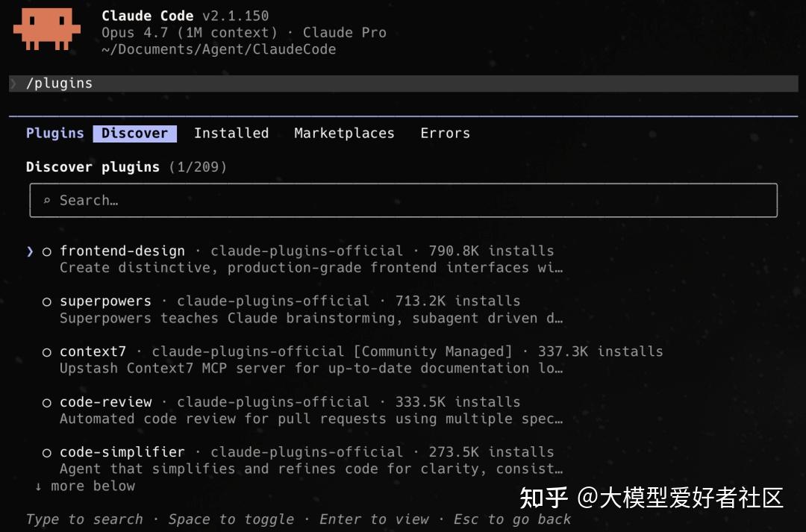
Task: Click the Agent that simplifies description
Action: tap(311, 469)
